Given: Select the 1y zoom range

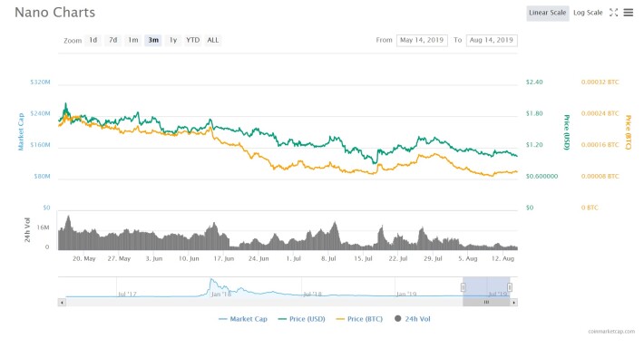Looking at the screenshot, I should coord(173,40).
